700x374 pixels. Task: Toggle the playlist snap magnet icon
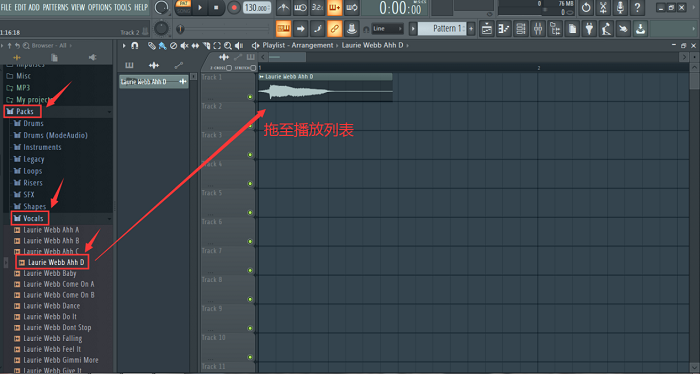134,46
